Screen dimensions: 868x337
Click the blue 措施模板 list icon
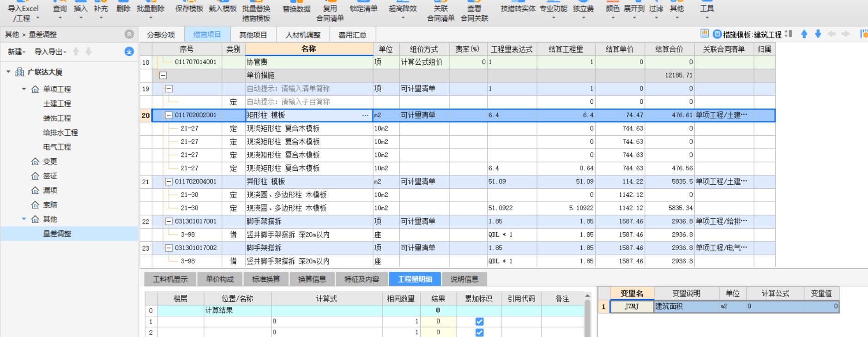pyautogui.click(x=717, y=34)
